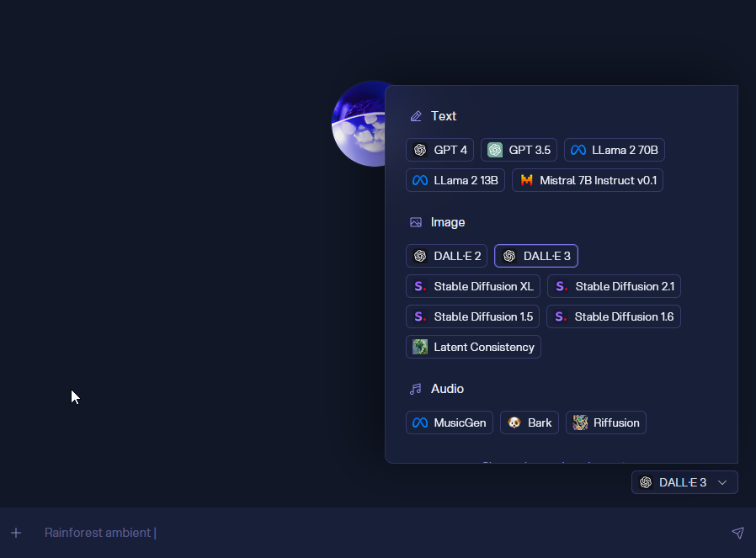Click the Text section heading

coord(444,116)
